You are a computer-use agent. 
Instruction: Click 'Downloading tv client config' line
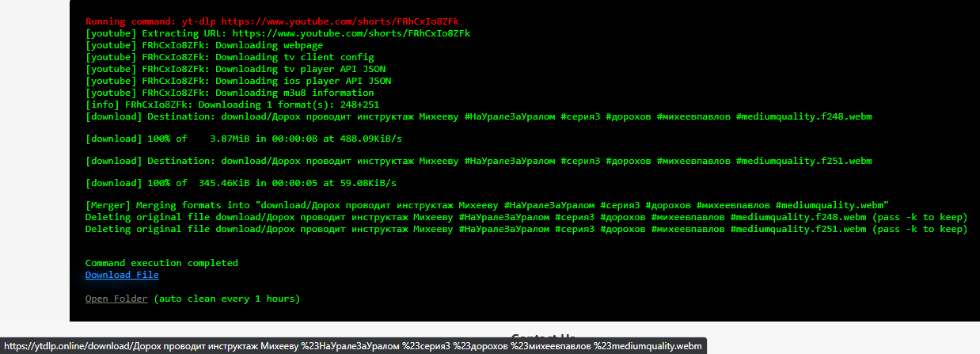(x=230, y=57)
